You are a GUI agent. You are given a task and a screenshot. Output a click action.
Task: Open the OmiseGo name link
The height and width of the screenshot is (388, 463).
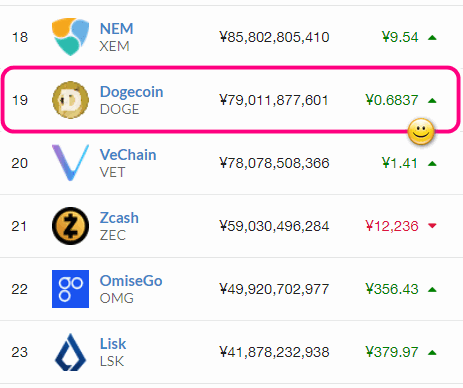(x=131, y=281)
